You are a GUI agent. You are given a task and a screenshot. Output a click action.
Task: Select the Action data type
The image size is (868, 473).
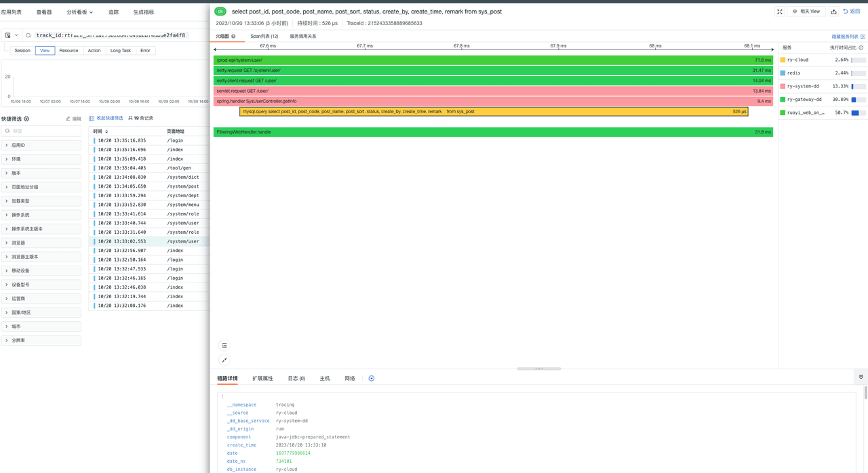[94, 51]
